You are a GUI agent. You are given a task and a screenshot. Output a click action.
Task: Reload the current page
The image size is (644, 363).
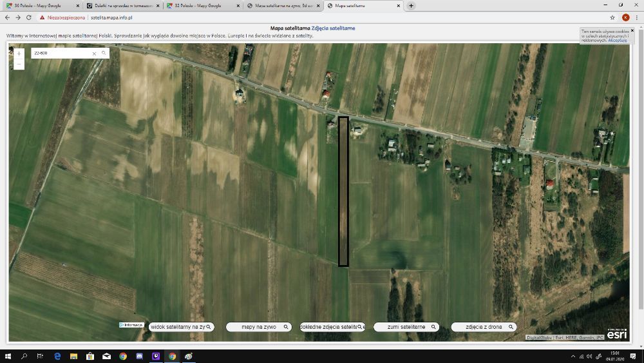[29, 17]
